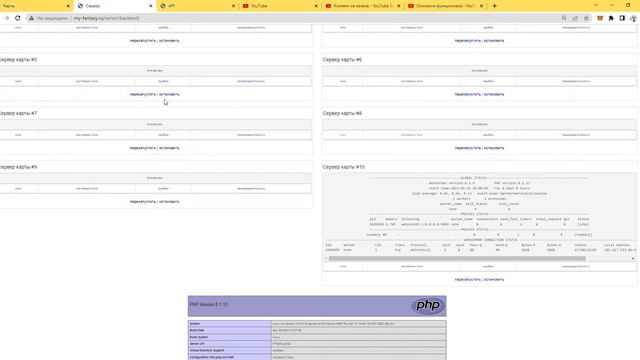Select the 'System' row label in phpinfo

(195, 324)
